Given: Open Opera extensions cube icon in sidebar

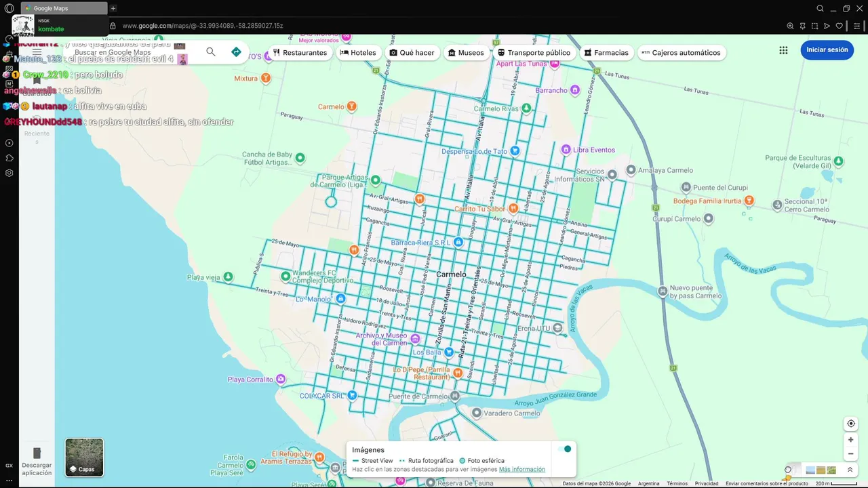Looking at the screenshot, I should coord(9,158).
